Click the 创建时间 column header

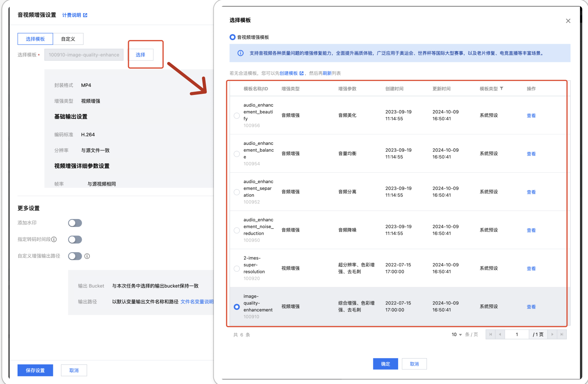[x=394, y=89]
